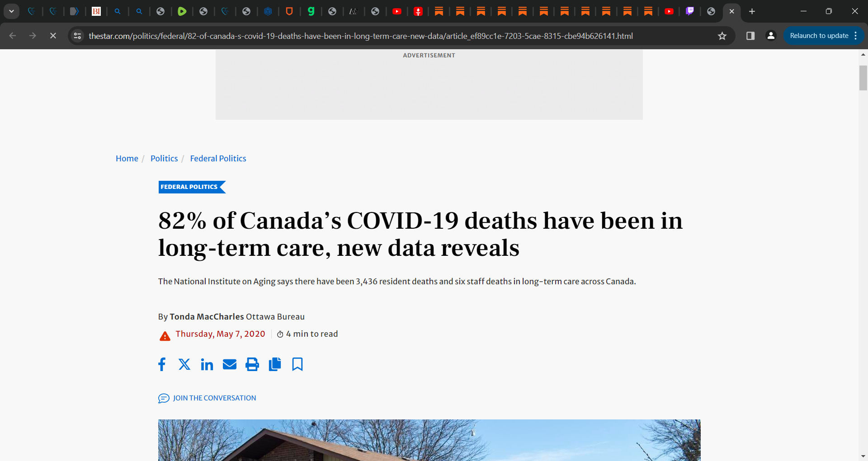This screenshot has height=461, width=868.
Task: Click the vertical scrollbar thumb
Action: 863,78
